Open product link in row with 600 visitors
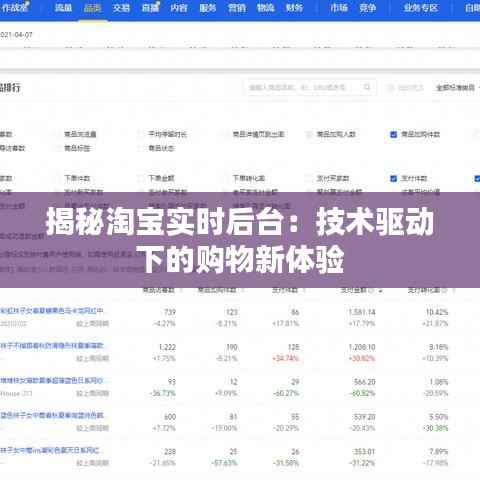The width and height of the screenshot is (480, 480). 52,416
